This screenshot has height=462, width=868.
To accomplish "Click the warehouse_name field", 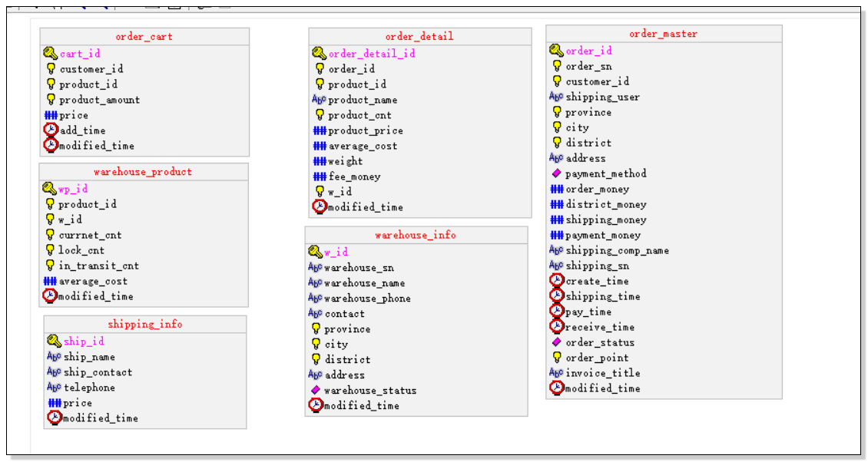I will (x=364, y=282).
